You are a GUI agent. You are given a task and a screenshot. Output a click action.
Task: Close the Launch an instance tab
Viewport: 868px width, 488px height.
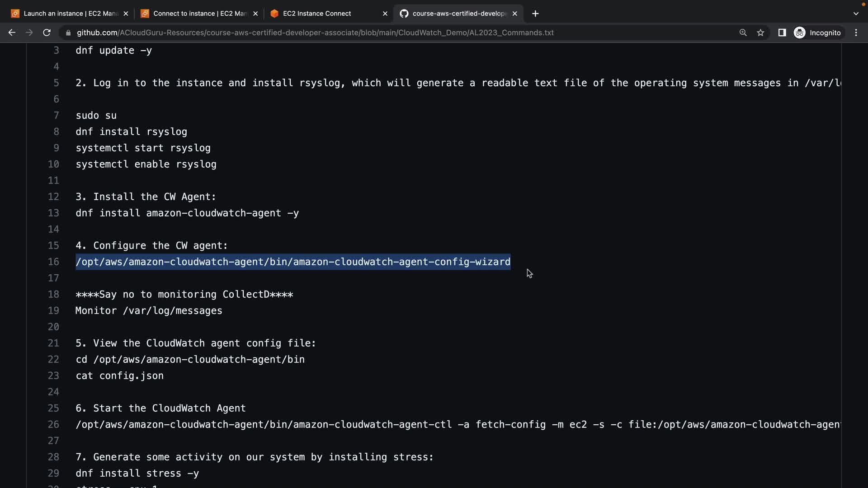(126, 14)
